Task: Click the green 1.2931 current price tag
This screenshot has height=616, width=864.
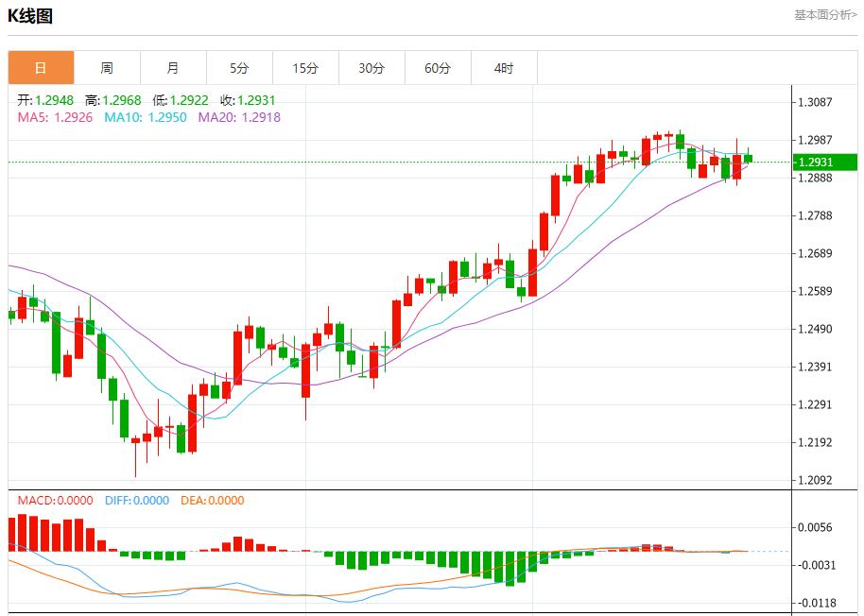Action: click(x=825, y=162)
